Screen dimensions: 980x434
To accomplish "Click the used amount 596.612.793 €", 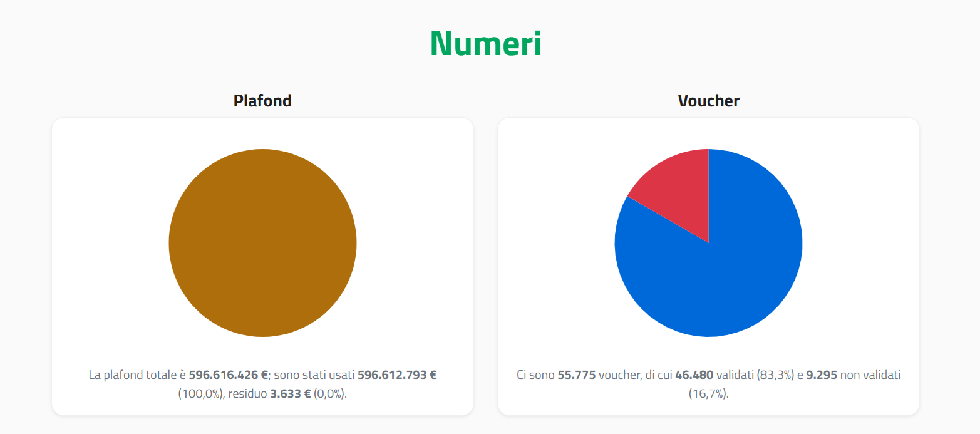I will 397,375.
